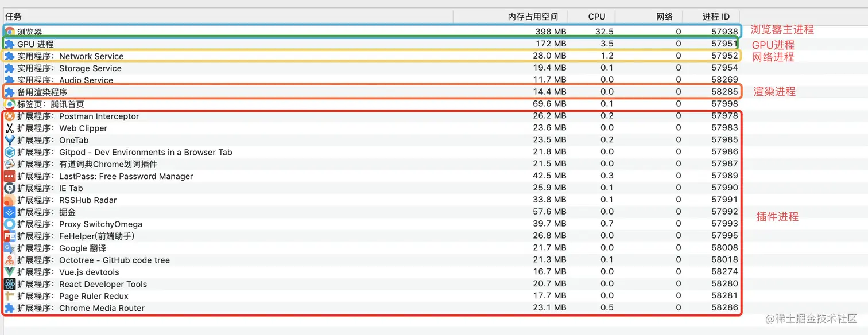868x335 pixels.
Task: Click the React Developer Tools icon
Action: 10,285
